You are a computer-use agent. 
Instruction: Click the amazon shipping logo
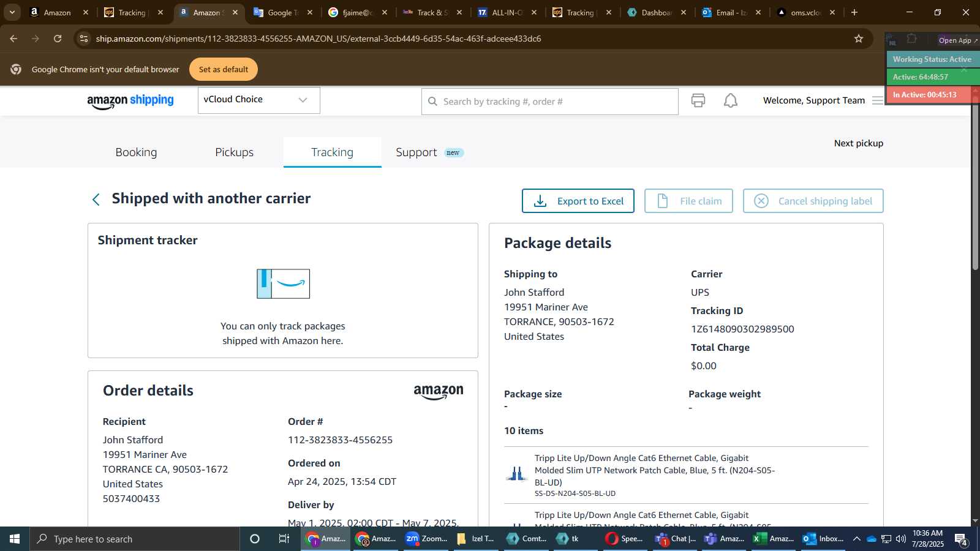pos(130,101)
